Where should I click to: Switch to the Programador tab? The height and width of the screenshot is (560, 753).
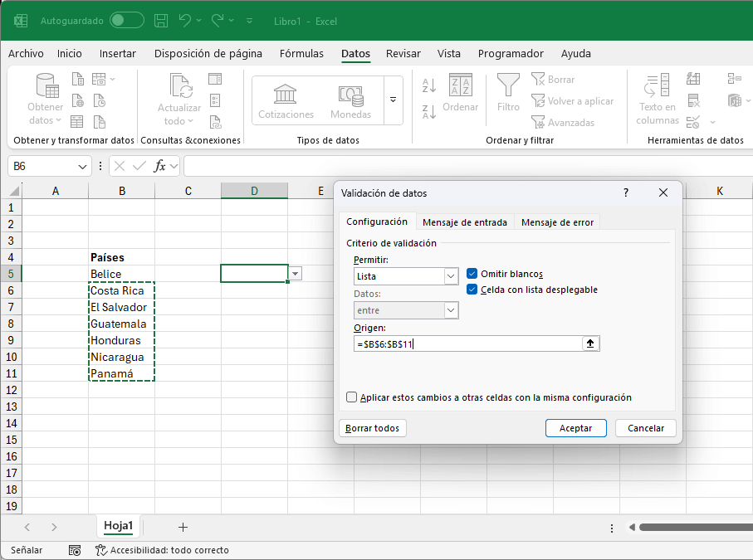pos(511,53)
